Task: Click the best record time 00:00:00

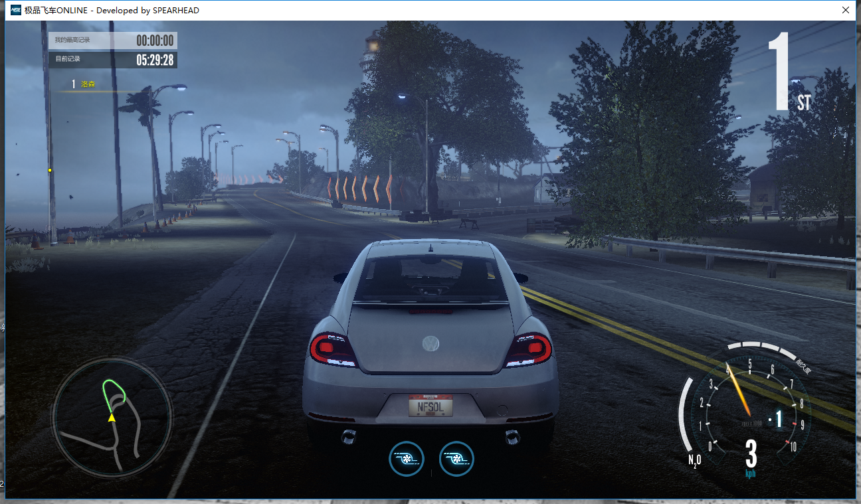Action: pos(155,41)
